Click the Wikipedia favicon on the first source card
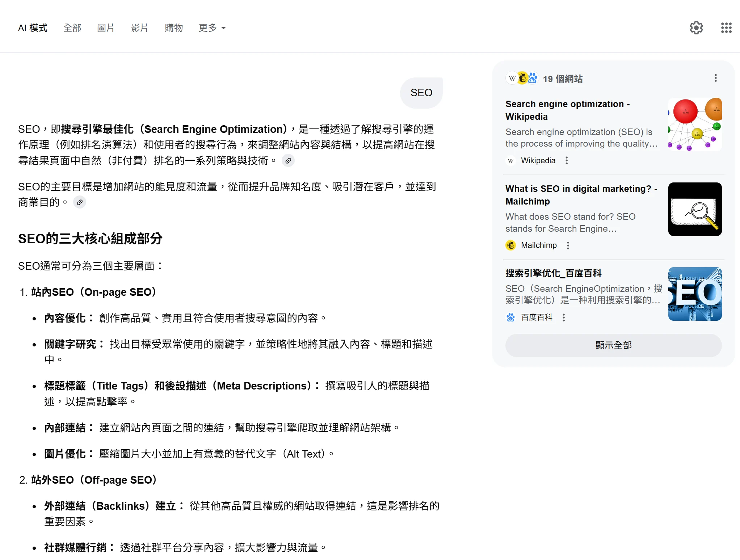Screen dimensions: 740x560 (510, 160)
